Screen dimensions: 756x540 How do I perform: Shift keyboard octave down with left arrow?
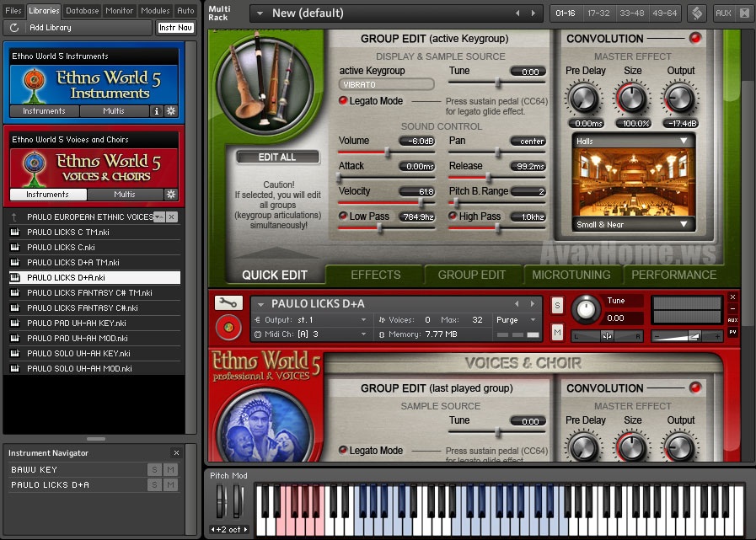(212, 529)
